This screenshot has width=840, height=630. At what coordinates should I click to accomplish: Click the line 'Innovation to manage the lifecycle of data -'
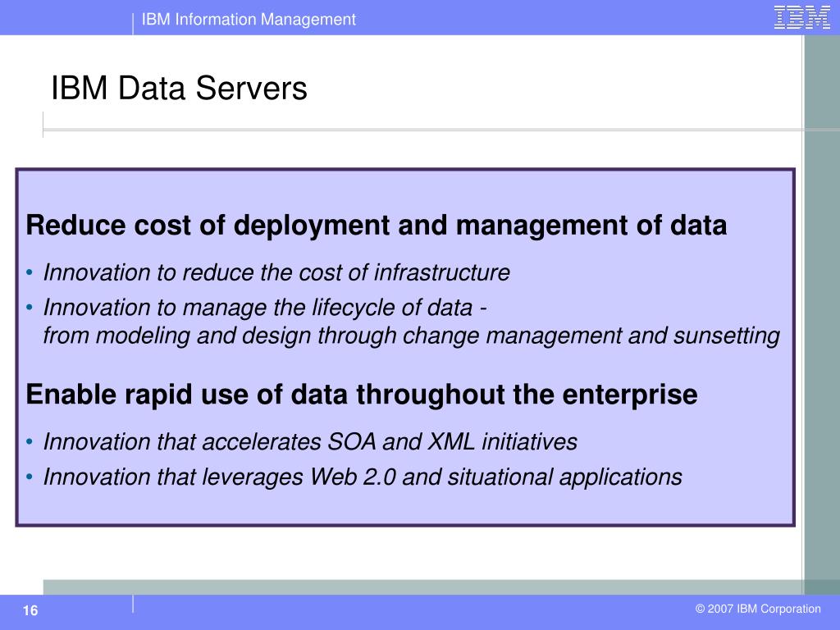pyautogui.click(x=265, y=308)
